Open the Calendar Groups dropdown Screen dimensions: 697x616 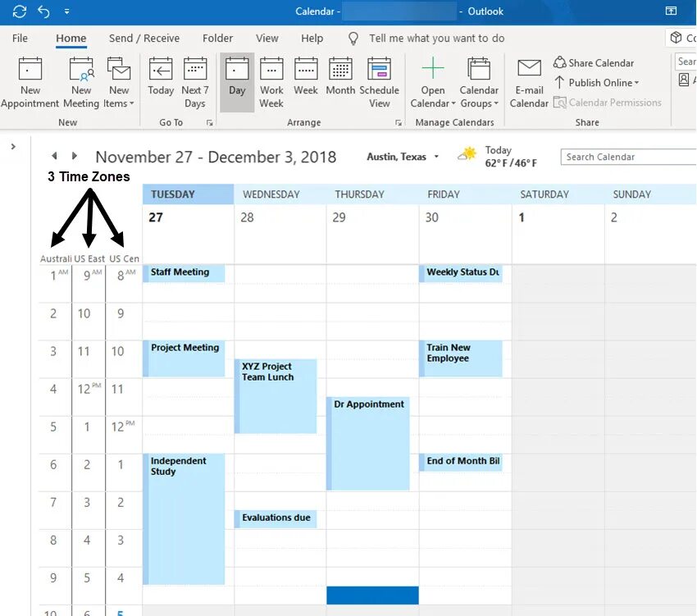click(479, 83)
